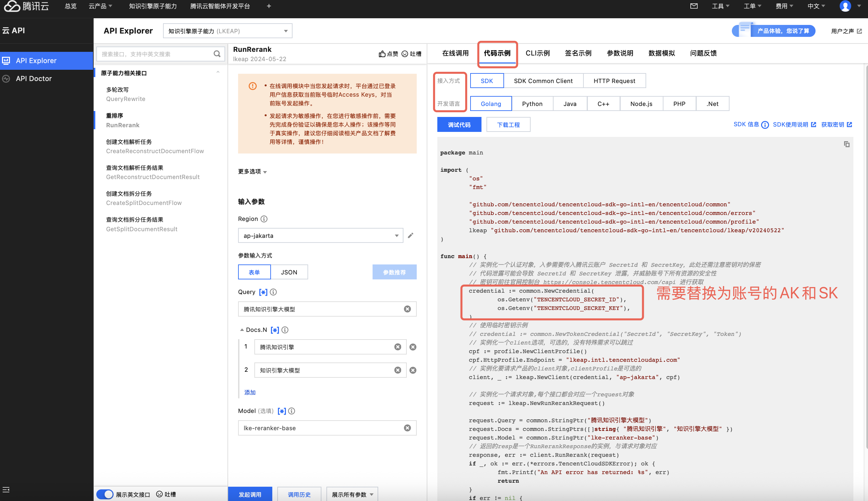Click the search magnifier icon
This screenshot has height=501, width=868.
point(217,54)
